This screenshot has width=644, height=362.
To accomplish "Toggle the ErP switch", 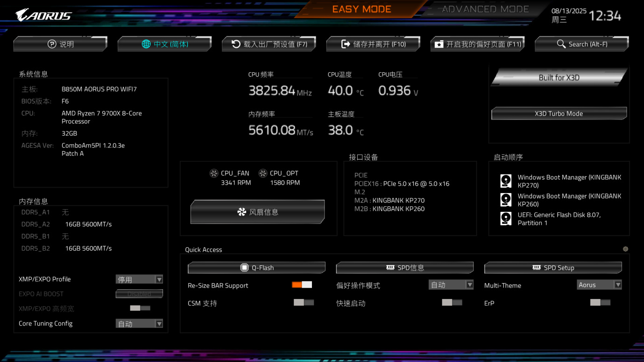I will click(600, 302).
